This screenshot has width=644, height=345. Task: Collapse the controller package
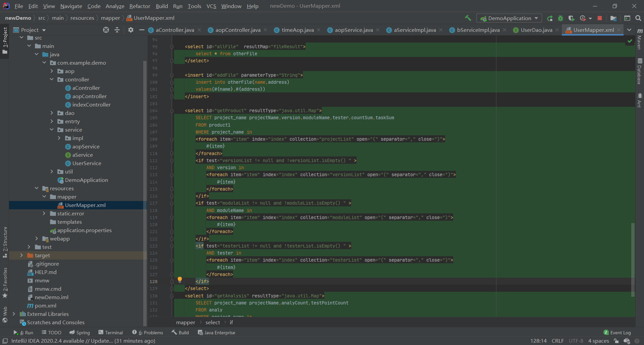point(52,79)
